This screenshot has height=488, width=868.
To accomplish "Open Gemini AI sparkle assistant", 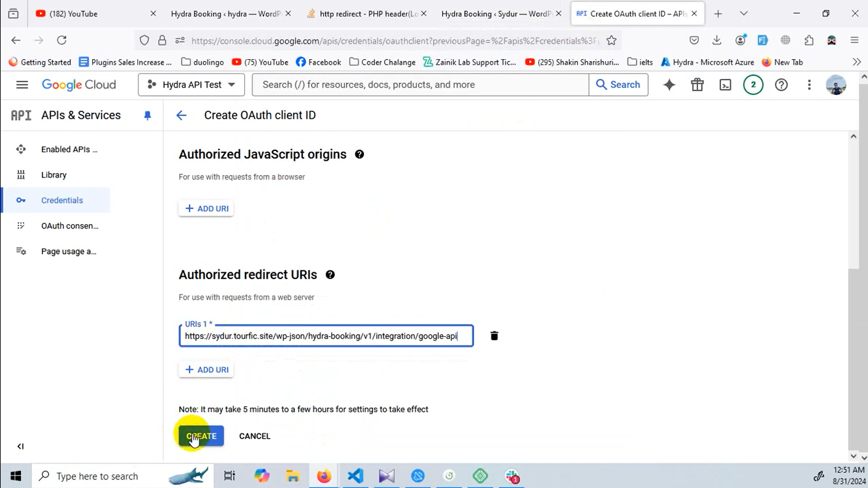I will (669, 85).
